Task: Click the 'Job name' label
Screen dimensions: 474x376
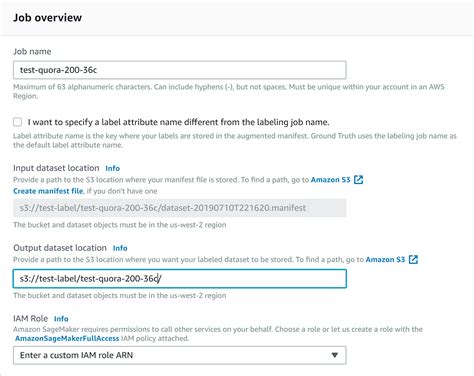Action: click(32, 52)
